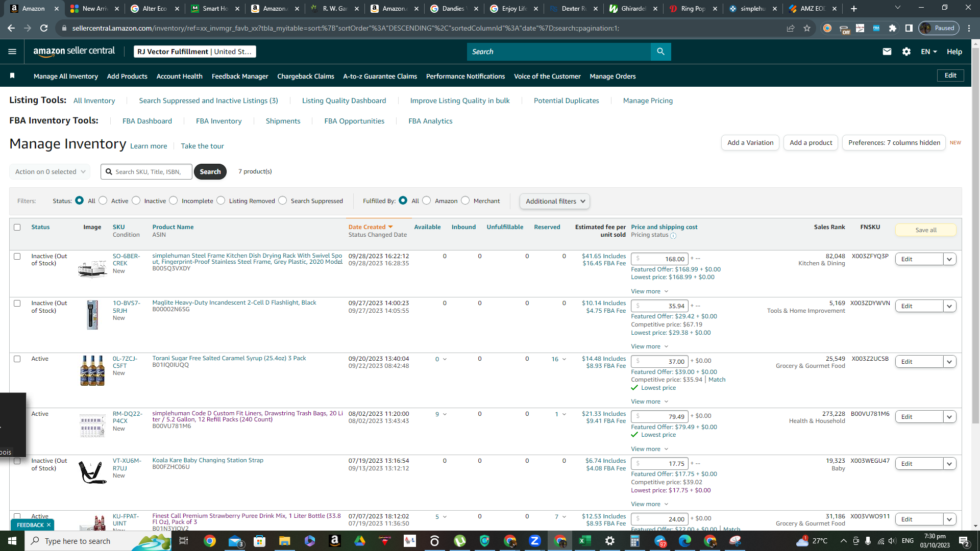Click the SKU search input field
The height and width of the screenshot is (551, 980).
click(146, 172)
